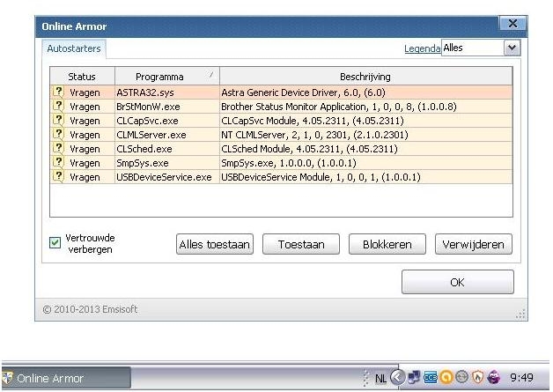Click the question mark icon for BrStMonW.exe
The height and width of the screenshot is (392, 553).
58,107
